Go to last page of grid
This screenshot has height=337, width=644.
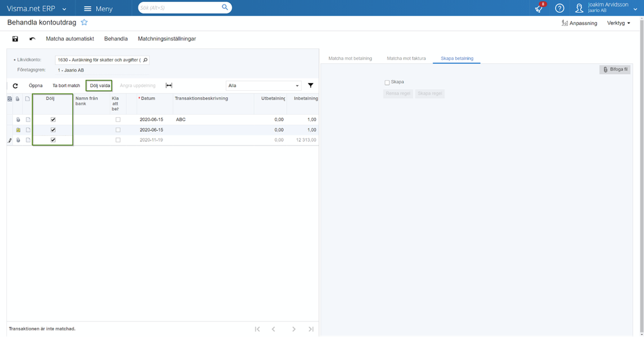tap(311, 329)
